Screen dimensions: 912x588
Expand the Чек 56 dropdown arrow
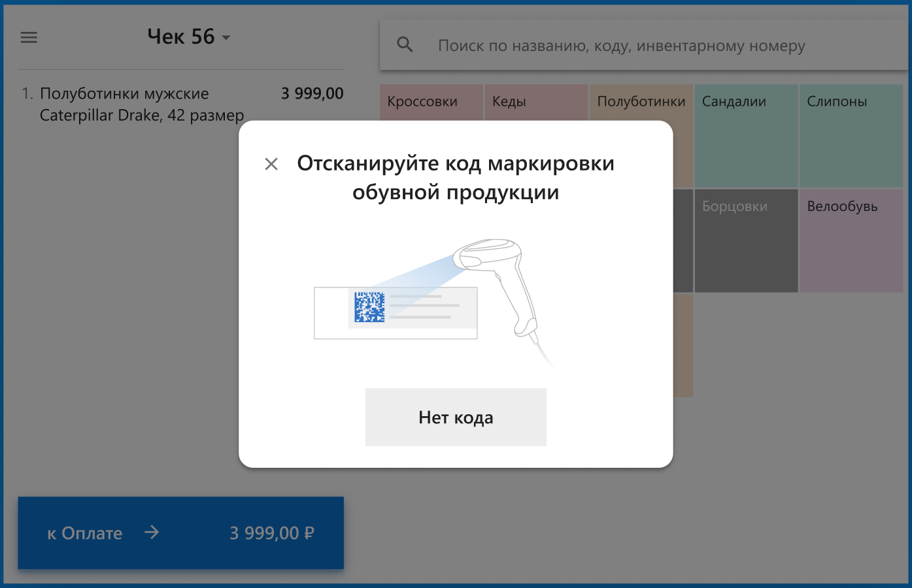[226, 38]
